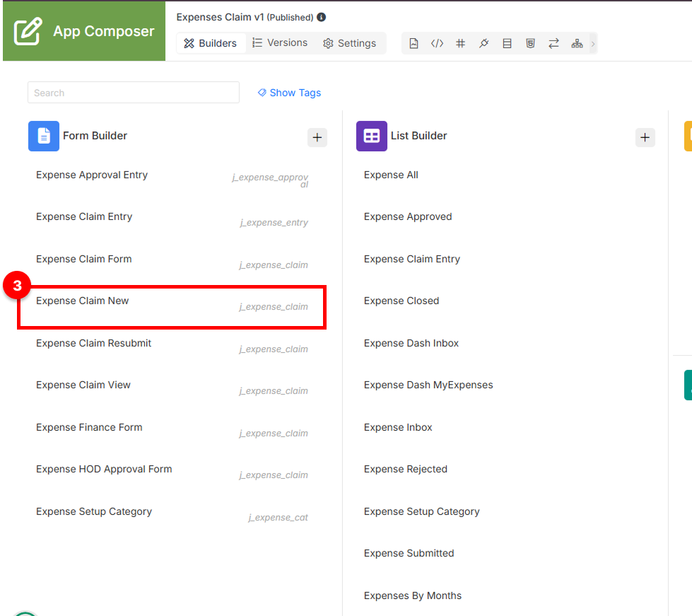The image size is (692, 616).
Task: Open Expense Setup Category list in List Builder
Action: tap(422, 511)
